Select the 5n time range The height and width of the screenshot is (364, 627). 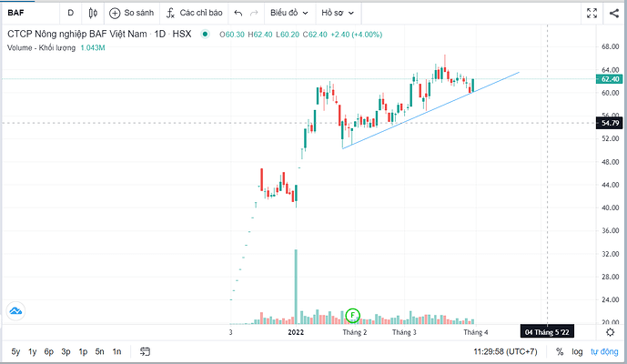(99, 351)
